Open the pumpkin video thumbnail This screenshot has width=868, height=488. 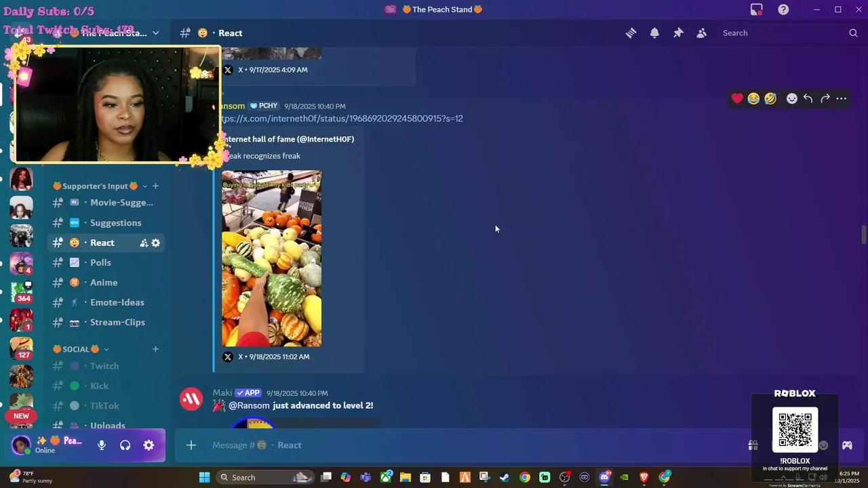click(x=271, y=258)
